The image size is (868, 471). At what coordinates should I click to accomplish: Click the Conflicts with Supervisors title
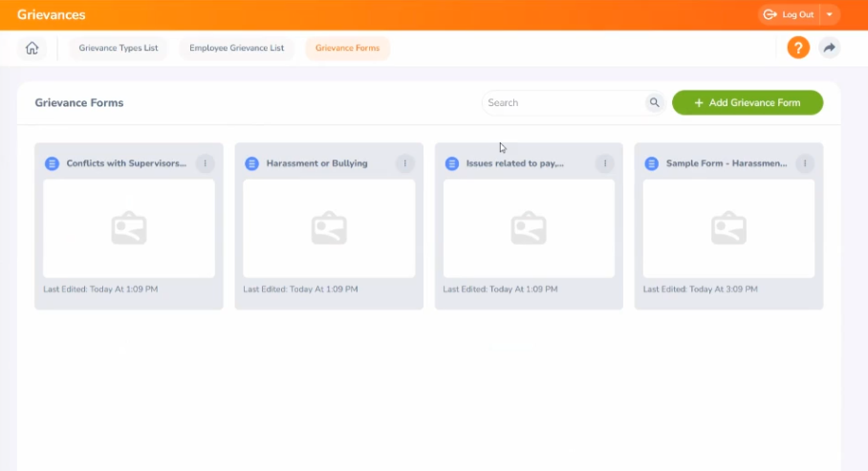(x=126, y=163)
